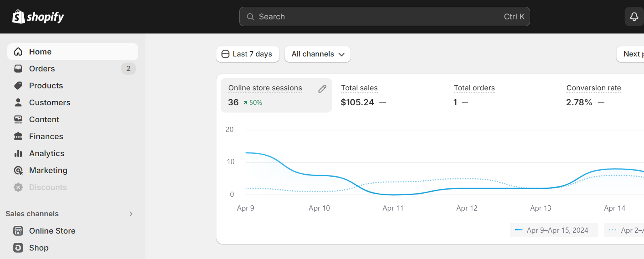Select the Conversion rate metric
Image resolution: width=644 pixels, height=259 pixels.
(593, 88)
